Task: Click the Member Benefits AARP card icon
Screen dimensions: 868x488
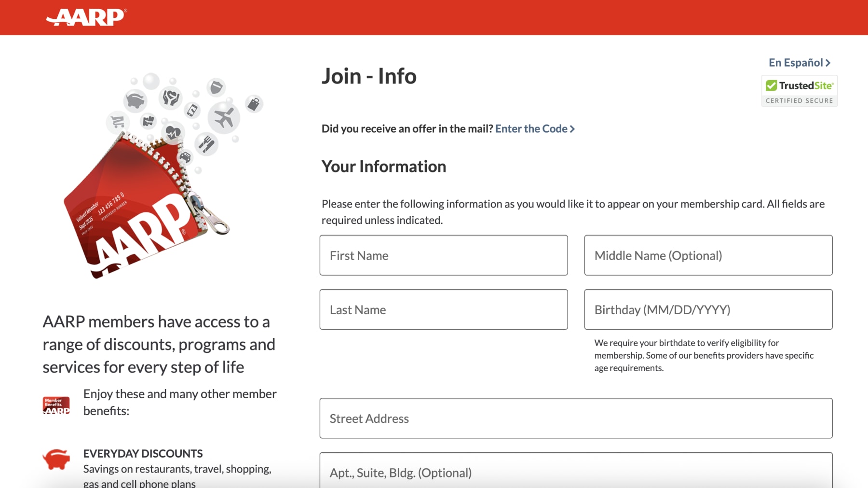Action: click(56, 405)
